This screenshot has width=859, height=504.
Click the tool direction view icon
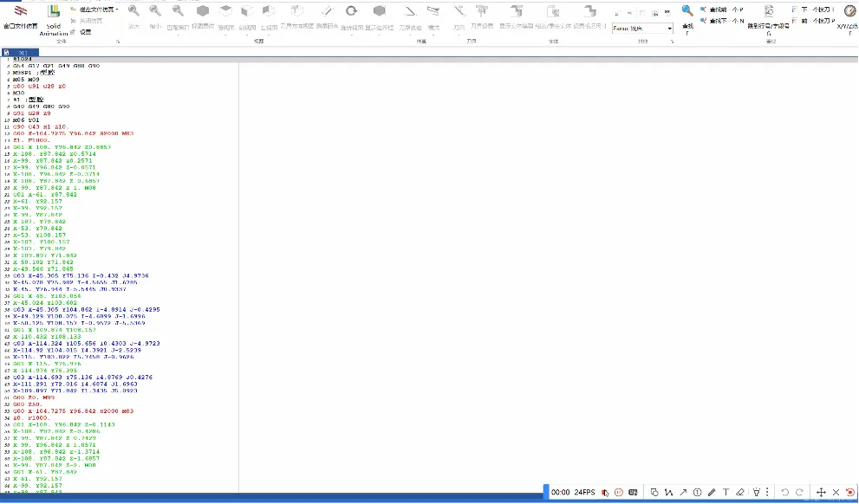[x=297, y=10]
